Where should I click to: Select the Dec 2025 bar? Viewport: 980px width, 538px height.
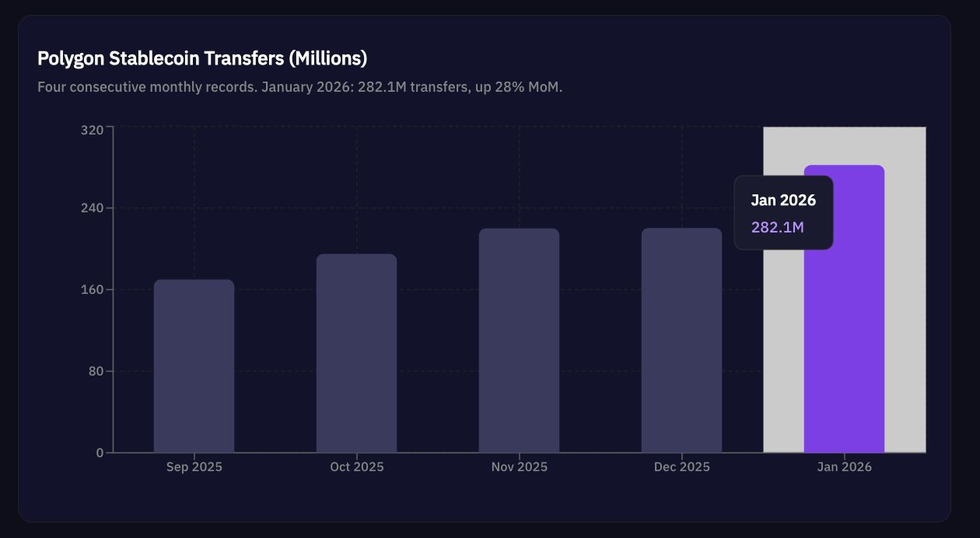tap(681, 342)
